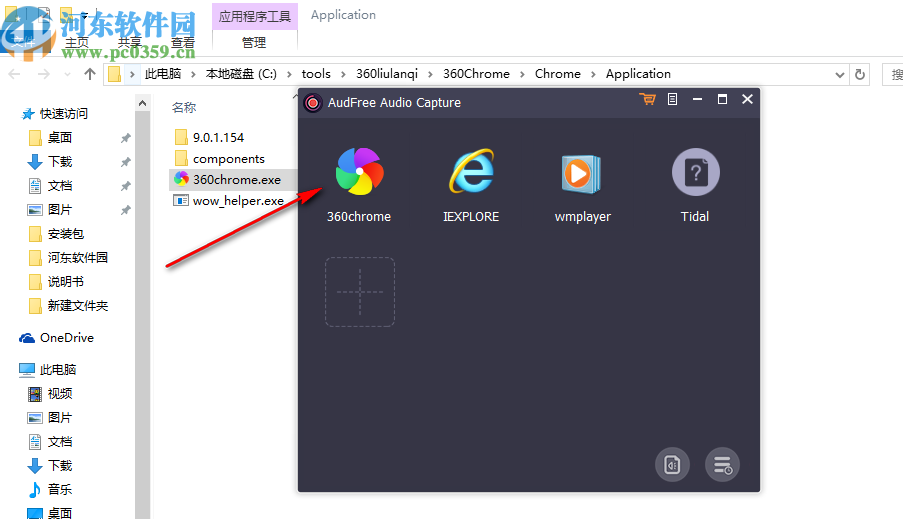Expand chevron after tools in breadcrumb
Viewport: 903px width, 519px height.
pos(343,74)
